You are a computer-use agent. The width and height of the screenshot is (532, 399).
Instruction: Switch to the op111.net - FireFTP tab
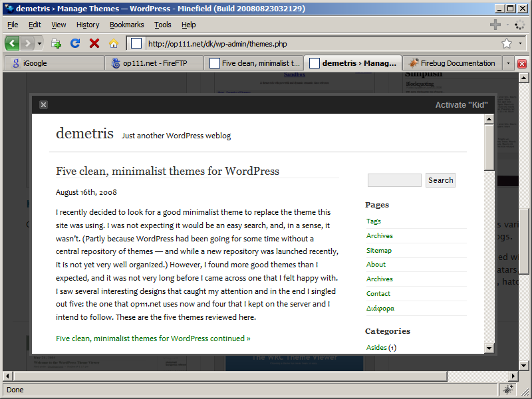(154, 63)
